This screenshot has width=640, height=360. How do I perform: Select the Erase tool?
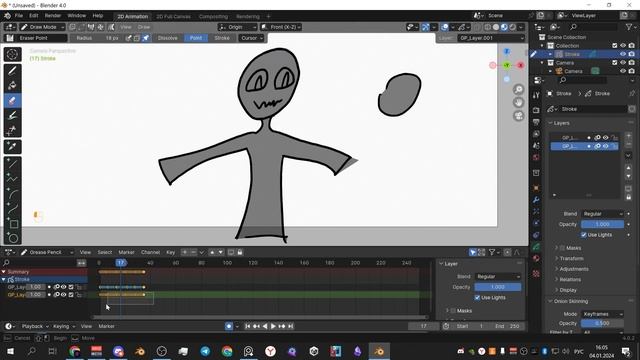pyautogui.click(x=12, y=100)
